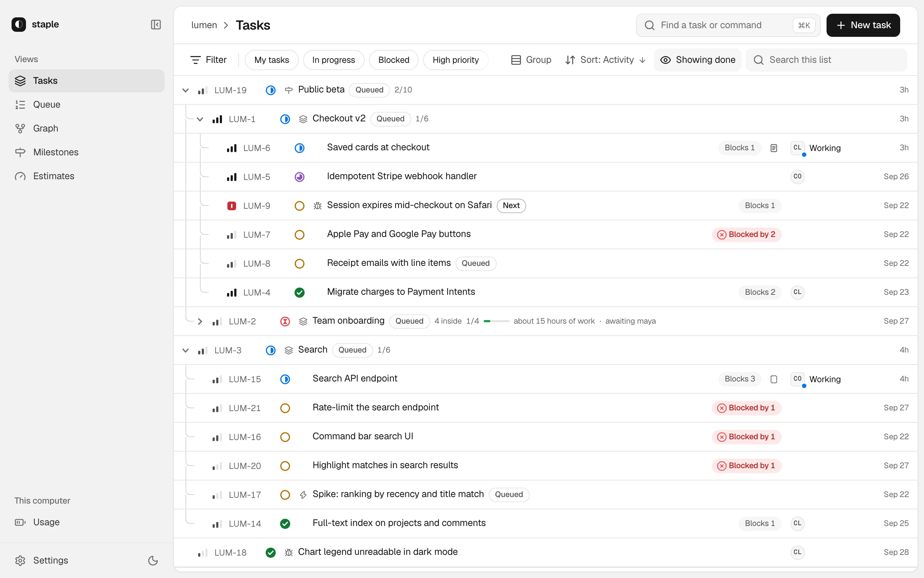The width and height of the screenshot is (924, 578).
Task: Open the Filter menu
Action: pos(209,60)
